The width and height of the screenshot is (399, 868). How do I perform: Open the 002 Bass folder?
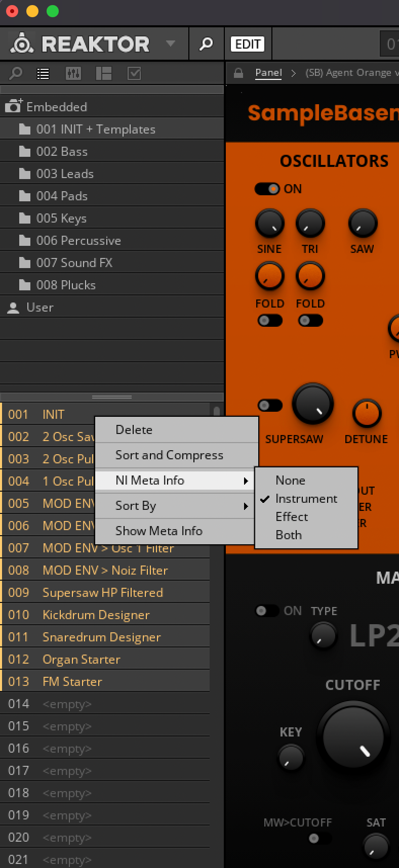(111, 152)
